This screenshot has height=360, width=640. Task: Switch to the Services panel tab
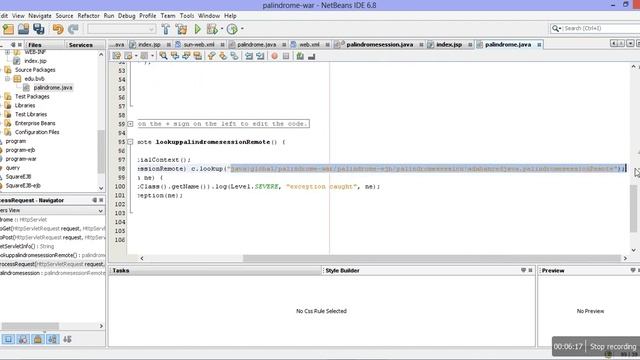coord(80,45)
